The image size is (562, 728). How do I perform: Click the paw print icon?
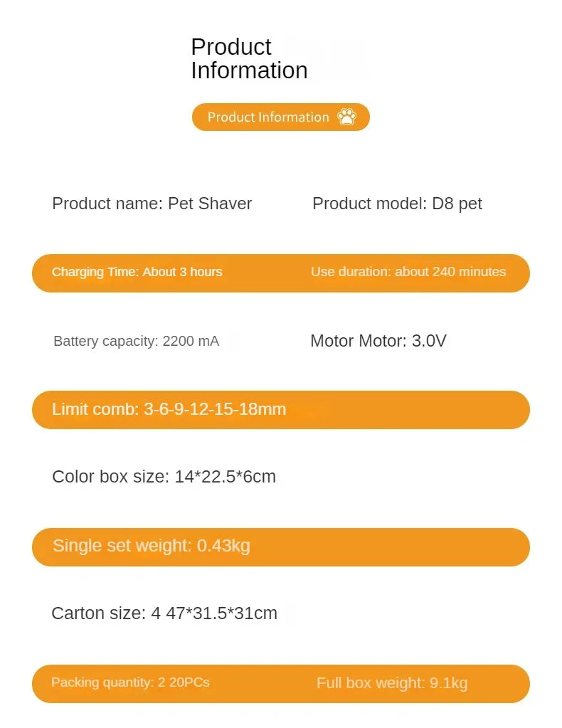click(x=347, y=117)
